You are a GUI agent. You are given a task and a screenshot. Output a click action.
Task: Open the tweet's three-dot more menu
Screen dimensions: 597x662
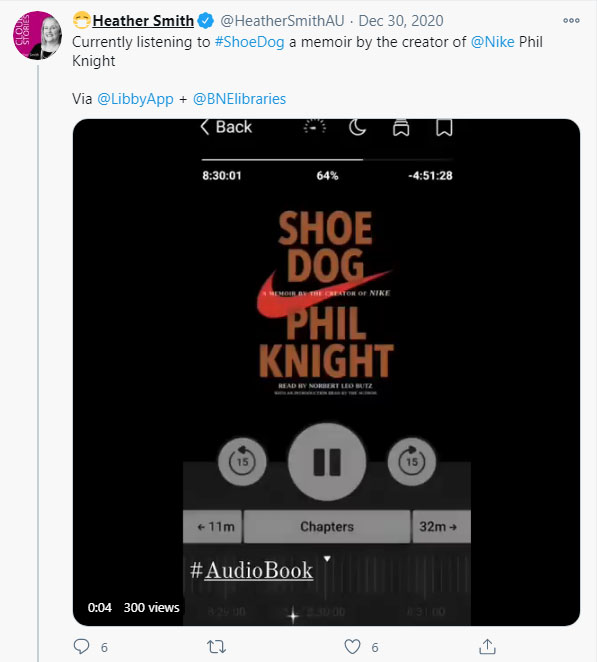pyautogui.click(x=571, y=21)
